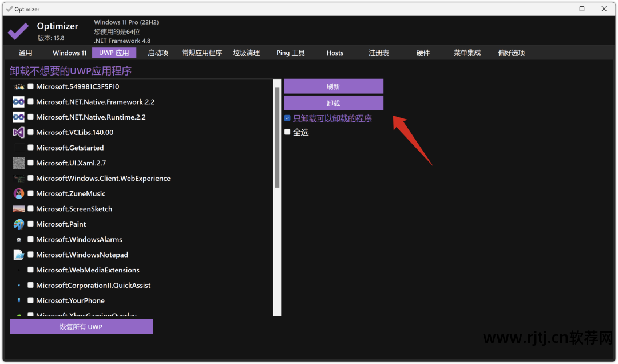The width and height of the screenshot is (618, 364).
Task: Select the MicrosoftCorporationII.QuickAssist list entry
Action: (93, 285)
